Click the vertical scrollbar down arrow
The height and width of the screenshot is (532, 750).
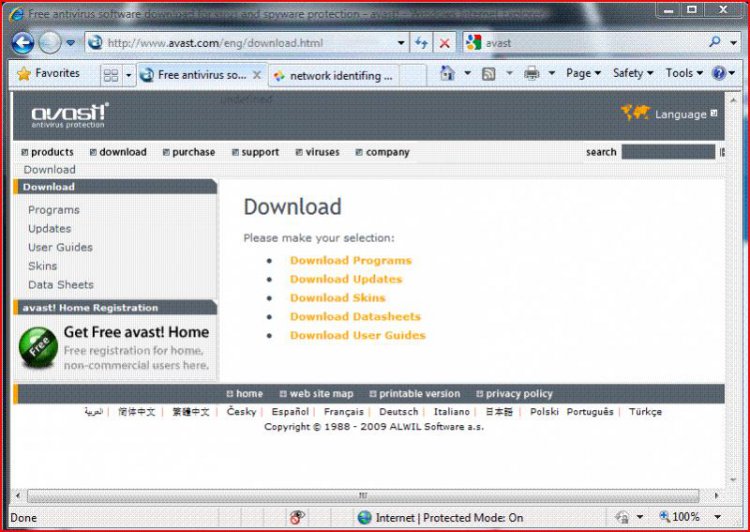click(733, 479)
